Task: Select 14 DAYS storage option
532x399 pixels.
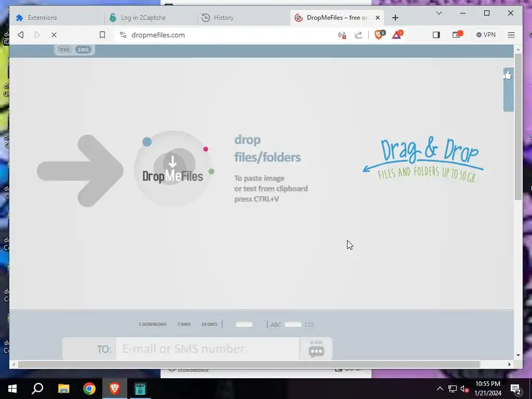Action: pos(209,324)
